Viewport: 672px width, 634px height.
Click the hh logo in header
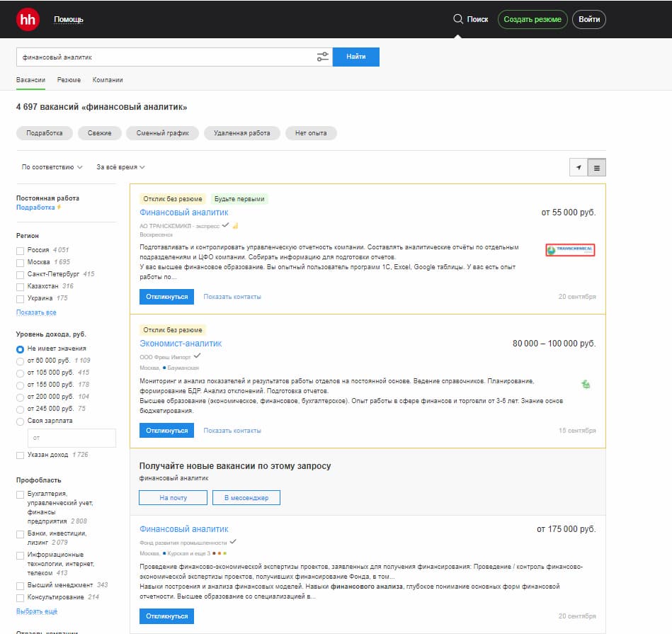[28, 19]
